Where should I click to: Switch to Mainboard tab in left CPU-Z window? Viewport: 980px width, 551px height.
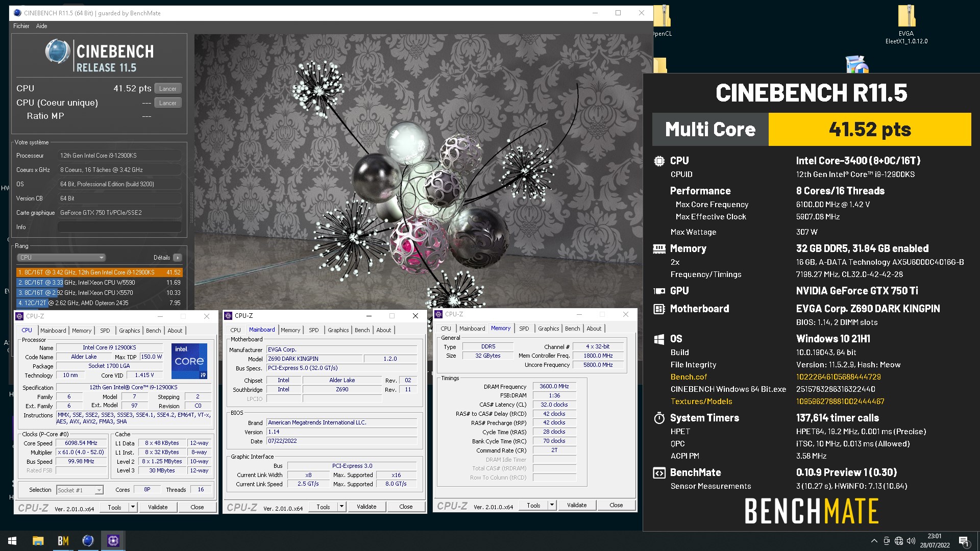pyautogui.click(x=53, y=331)
